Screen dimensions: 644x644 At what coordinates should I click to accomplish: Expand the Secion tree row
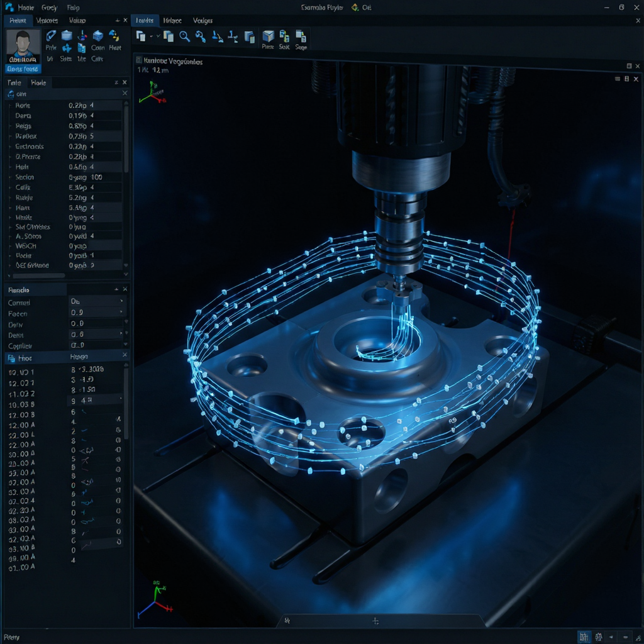(x=10, y=177)
